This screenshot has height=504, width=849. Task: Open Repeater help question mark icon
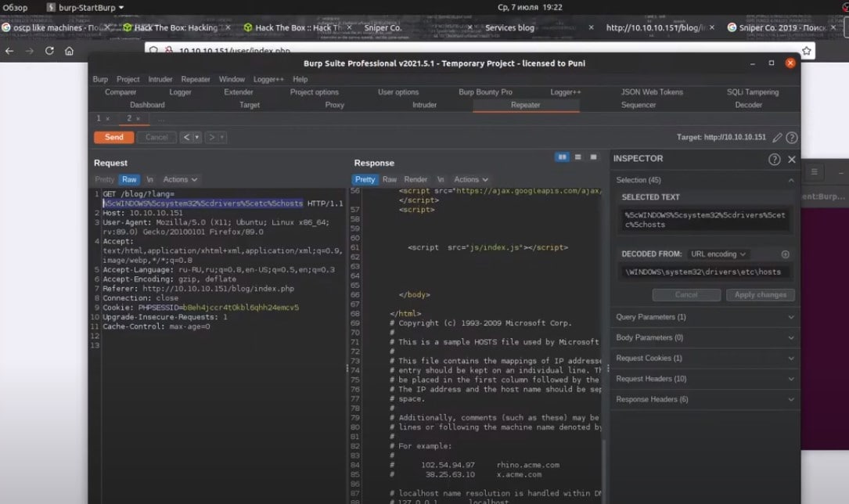coord(792,138)
